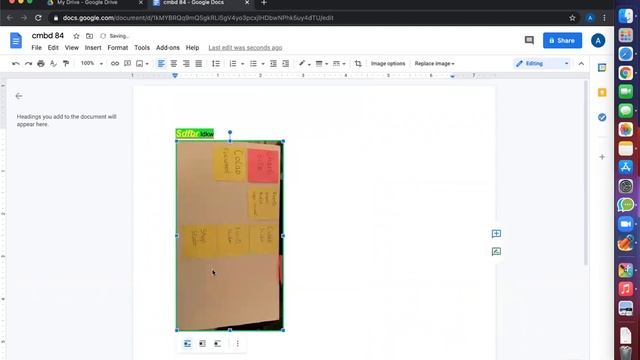Click the document title cmbd 84
The image size is (640, 360).
48,36
